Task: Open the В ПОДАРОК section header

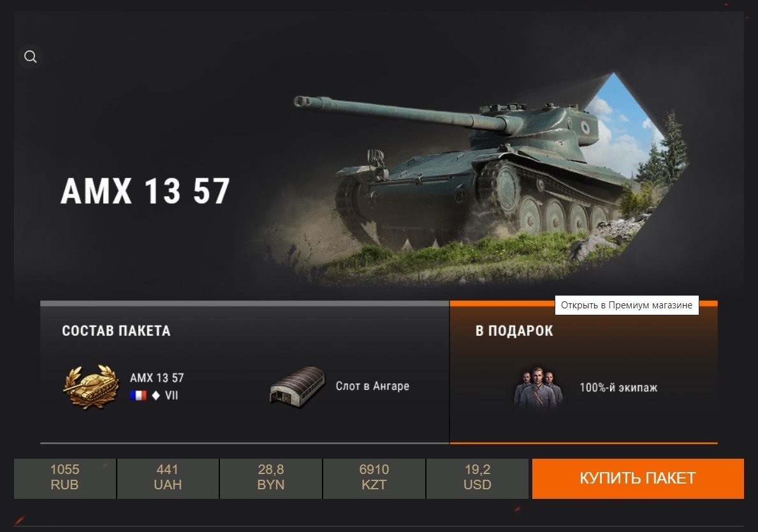Action: tap(514, 331)
